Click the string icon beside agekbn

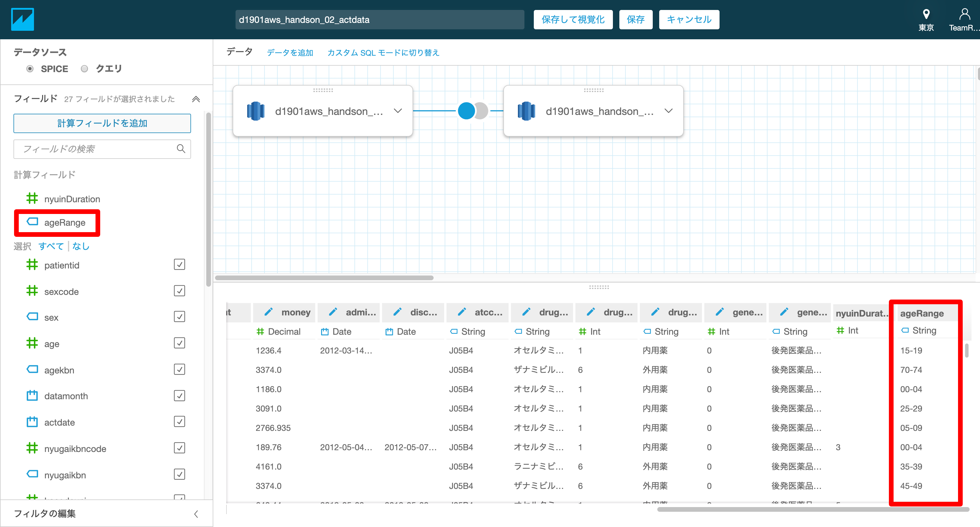pos(32,369)
